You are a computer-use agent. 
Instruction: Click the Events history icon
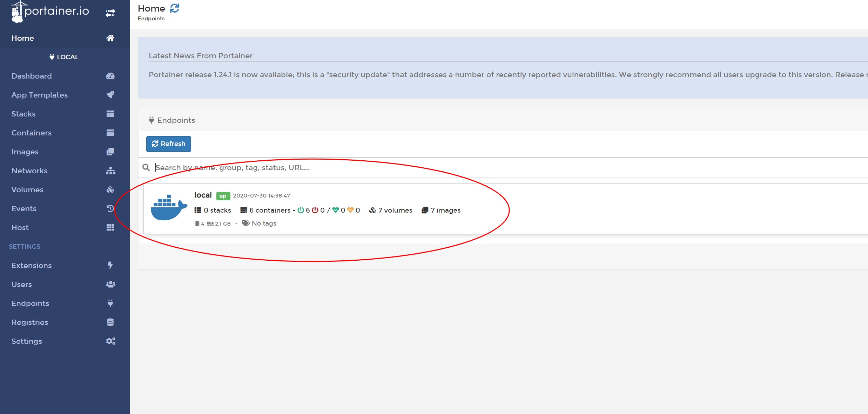pos(110,208)
